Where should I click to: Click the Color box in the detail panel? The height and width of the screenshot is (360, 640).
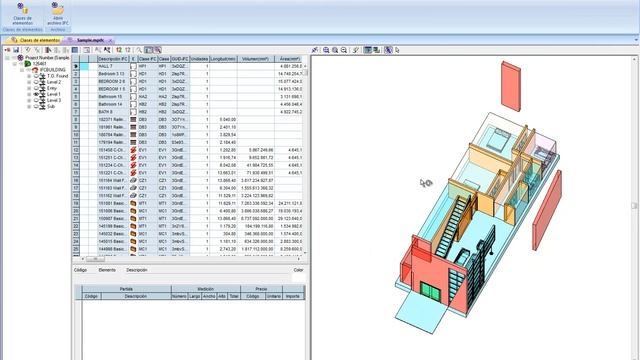point(298,278)
